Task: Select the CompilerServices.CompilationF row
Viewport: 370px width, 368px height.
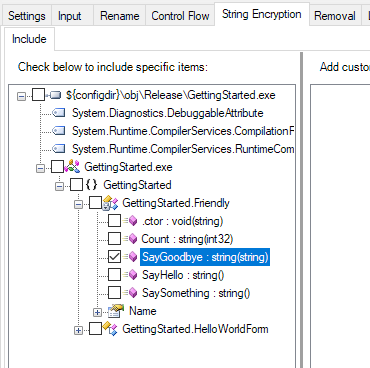Action: [183, 131]
